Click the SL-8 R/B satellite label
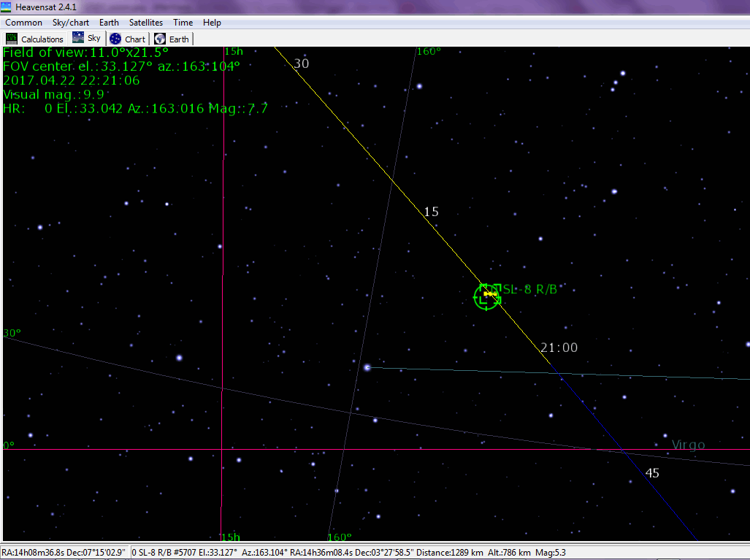This screenshot has width=750, height=560. [x=530, y=289]
